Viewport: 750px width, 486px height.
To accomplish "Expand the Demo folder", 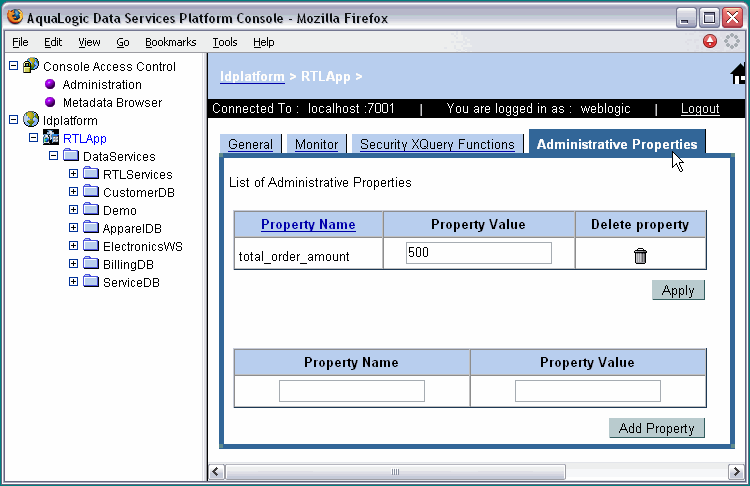I will pos(73,210).
